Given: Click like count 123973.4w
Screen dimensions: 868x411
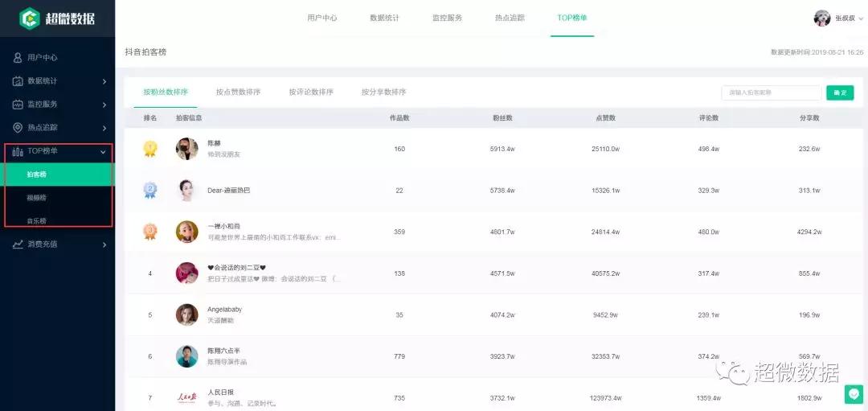Looking at the screenshot, I should click(606, 398).
